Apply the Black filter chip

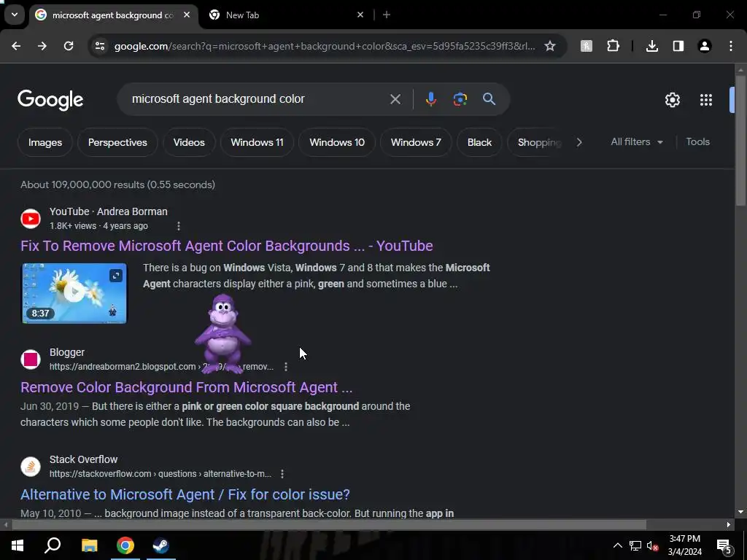point(479,142)
